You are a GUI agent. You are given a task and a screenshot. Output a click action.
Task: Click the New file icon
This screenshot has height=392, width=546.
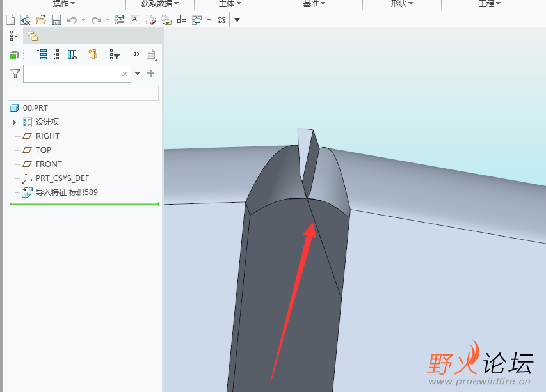11,20
